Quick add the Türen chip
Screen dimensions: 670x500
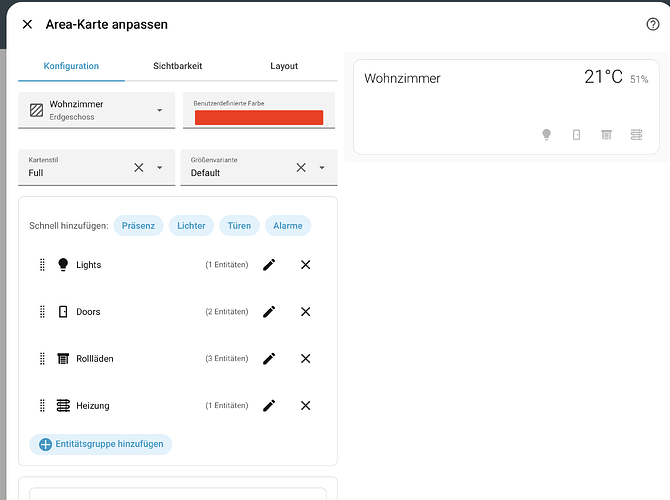pos(239,226)
